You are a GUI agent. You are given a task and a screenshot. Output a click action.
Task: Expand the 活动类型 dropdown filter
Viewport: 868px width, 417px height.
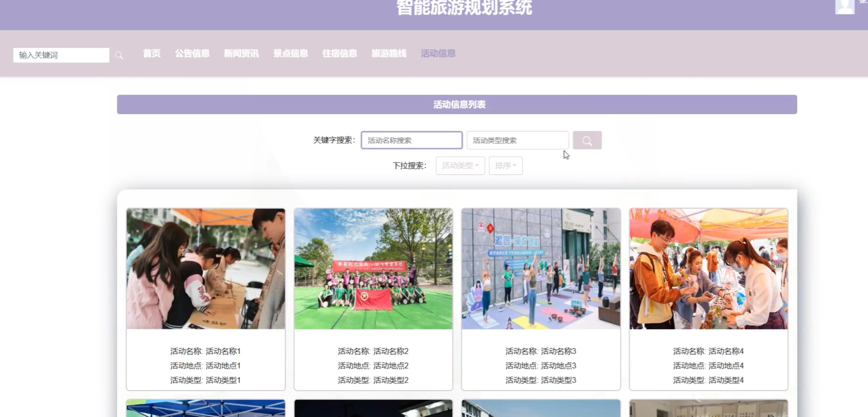pyautogui.click(x=460, y=166)
